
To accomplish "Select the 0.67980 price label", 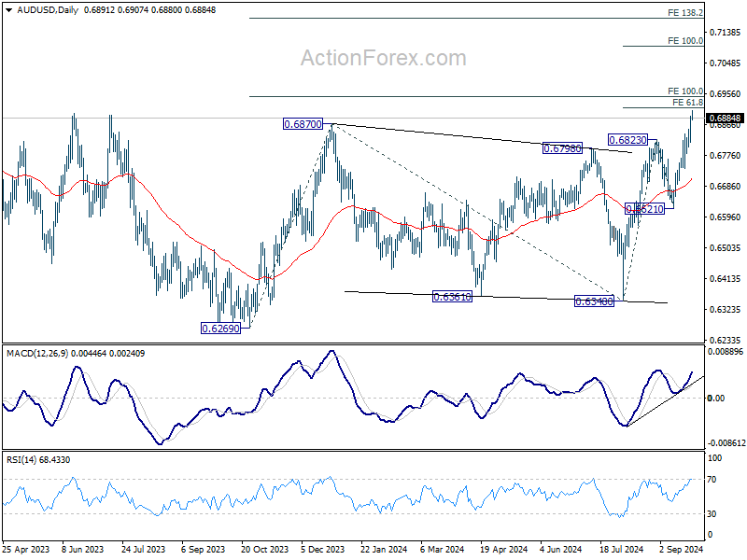I will point(563,148).
